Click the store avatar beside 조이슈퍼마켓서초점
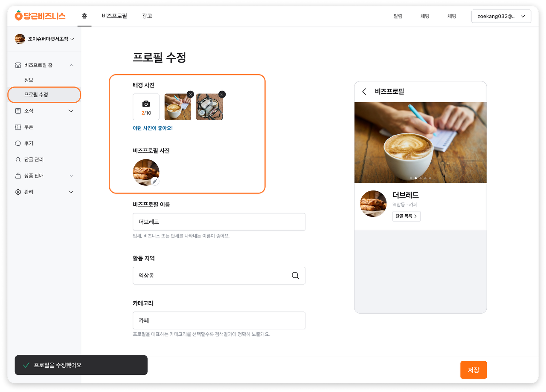The width and height of the screenshot is (546, 392). [20, 39]
